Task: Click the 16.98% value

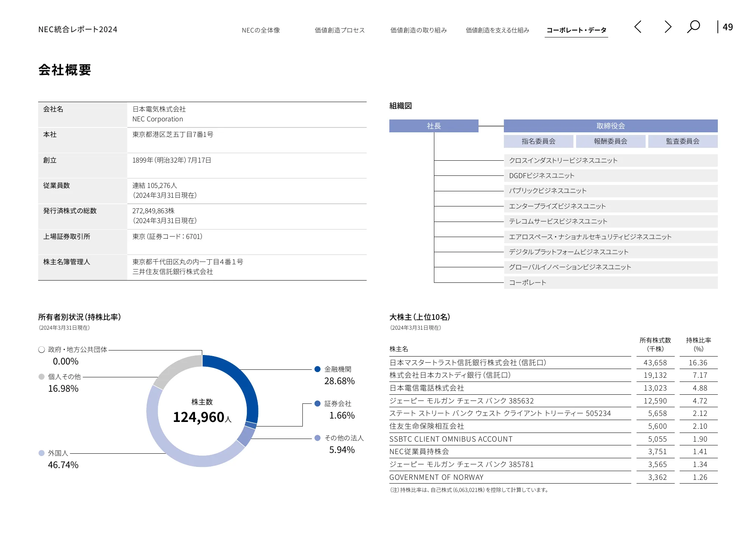Action: pyautogui.click(x=63, y=389)
